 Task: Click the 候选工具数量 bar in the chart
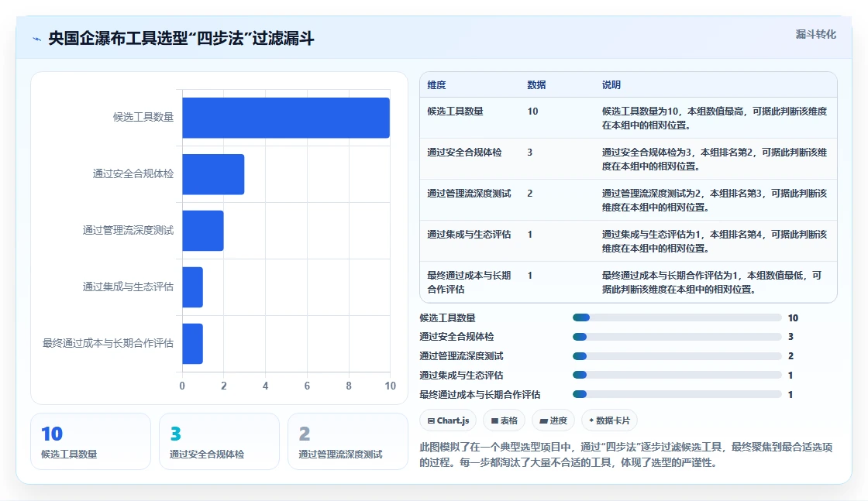click(286, 118)
